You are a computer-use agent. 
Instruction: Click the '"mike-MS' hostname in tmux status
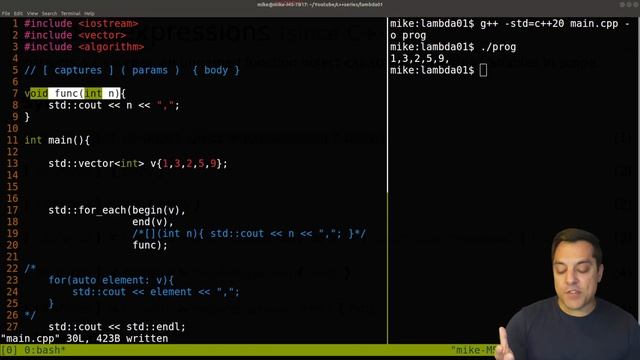pyautogui.click(x=474, y=350)
